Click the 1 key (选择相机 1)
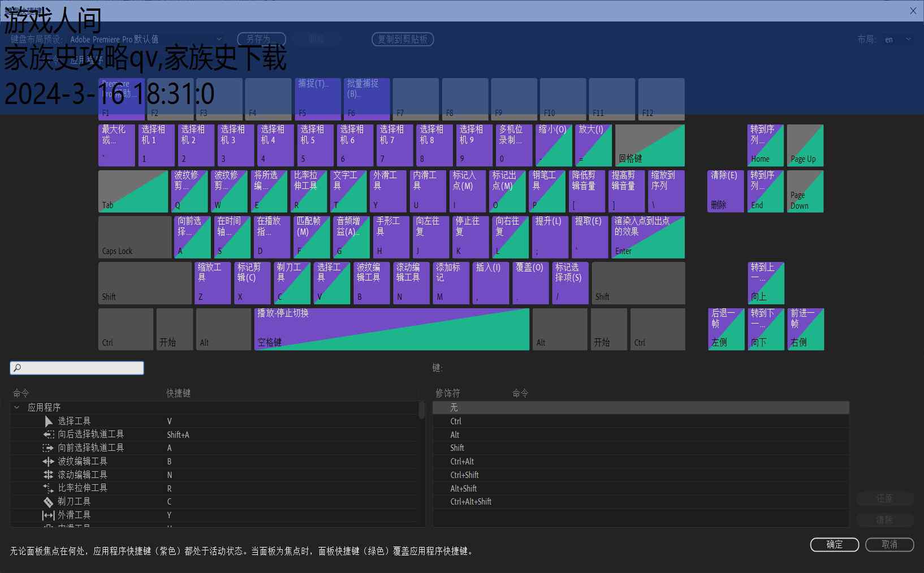 click(x=157, y=145)
